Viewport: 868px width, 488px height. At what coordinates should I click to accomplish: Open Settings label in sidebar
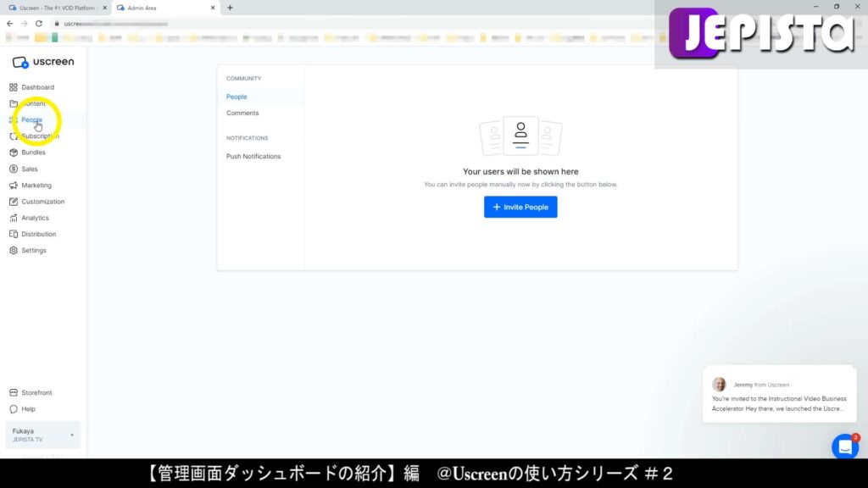pyautogui.click(x=34, y=251)
